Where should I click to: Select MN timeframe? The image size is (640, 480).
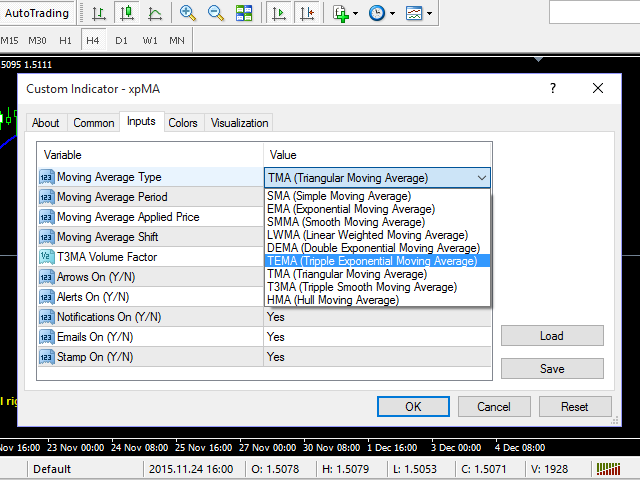(177, 40)
